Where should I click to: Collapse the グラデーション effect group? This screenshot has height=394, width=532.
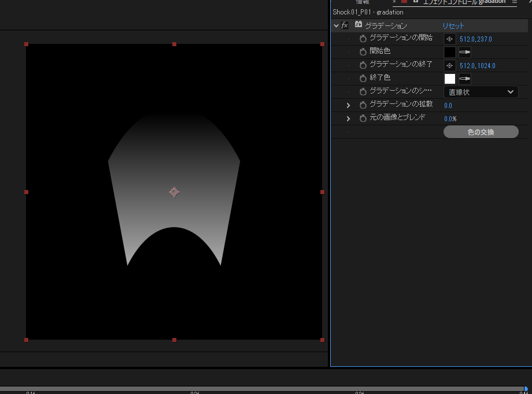point(336,25)
